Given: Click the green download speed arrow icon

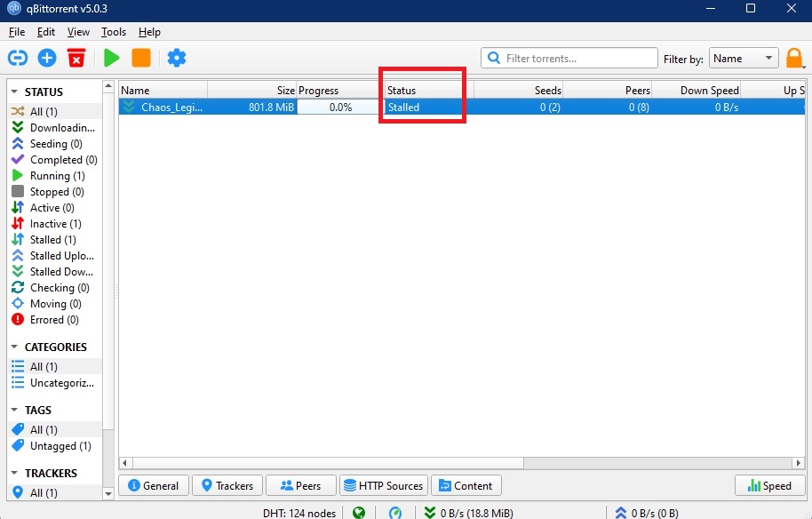Looking at the screenshot, I should (x=430, y=513).
